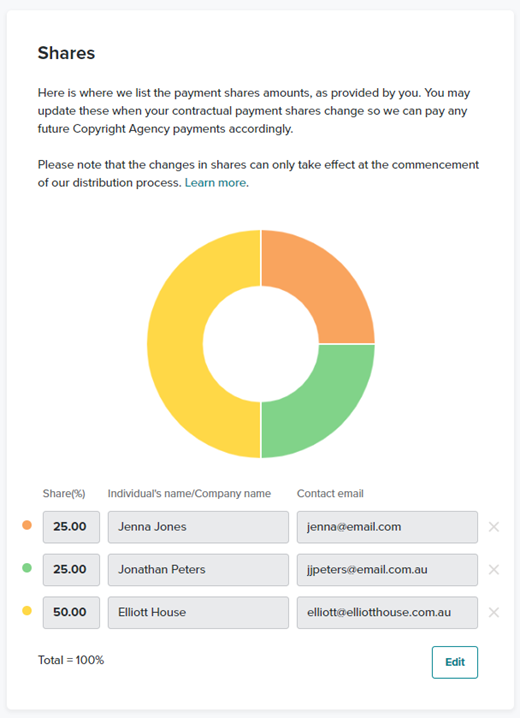Click the jenna@email.com email field
Viewport: 520px width, 718px height.
pos(387,527)
